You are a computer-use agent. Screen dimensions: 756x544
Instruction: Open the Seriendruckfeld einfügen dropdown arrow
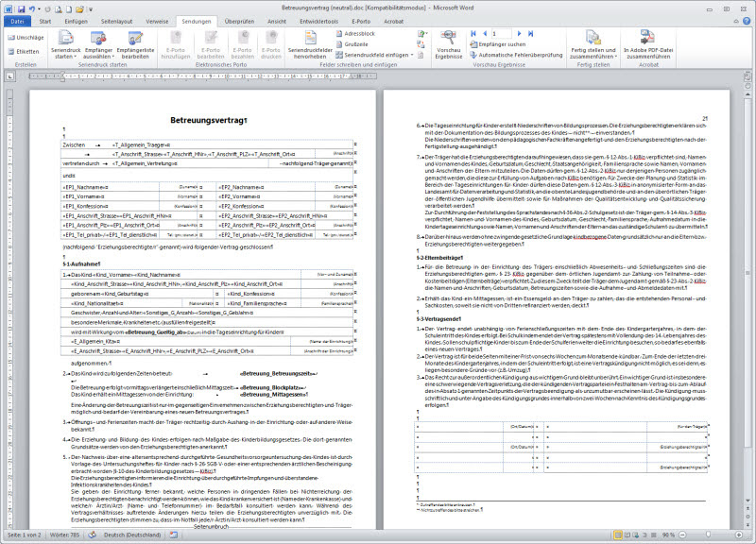(x=412, y=55)
